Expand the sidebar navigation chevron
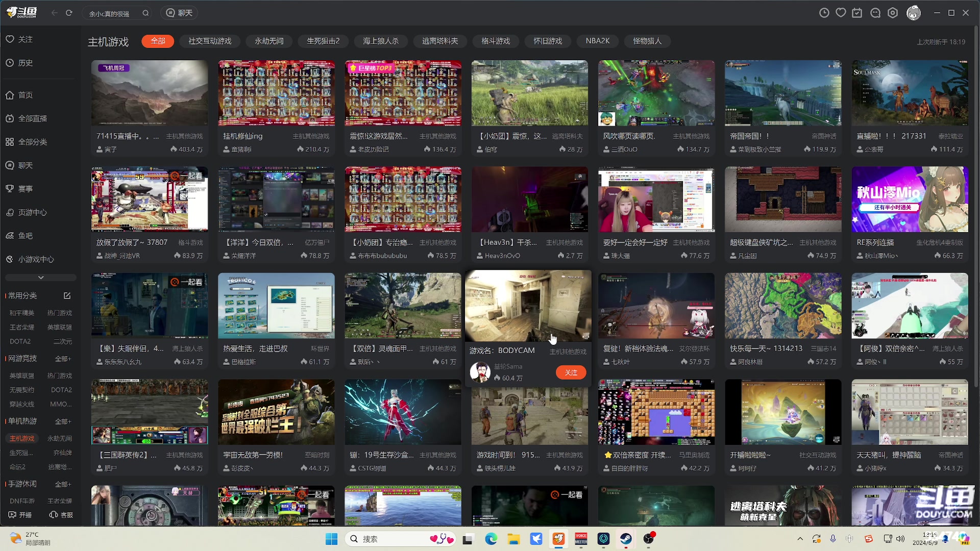 coord(41,278)
